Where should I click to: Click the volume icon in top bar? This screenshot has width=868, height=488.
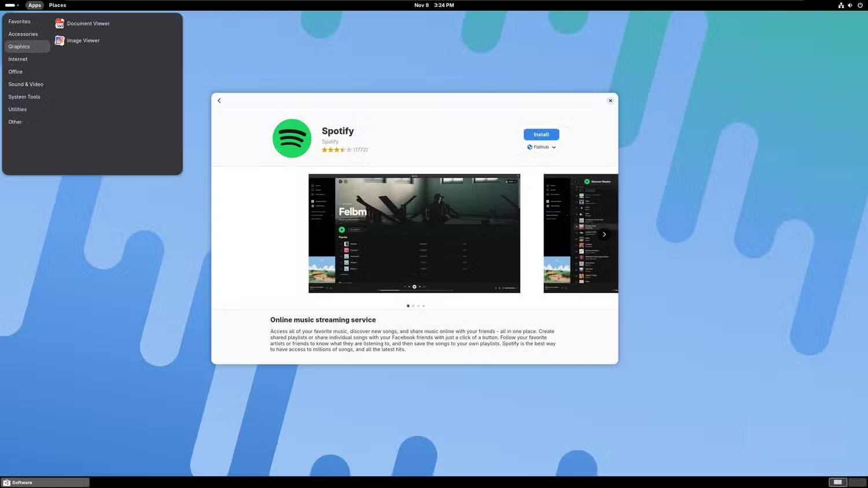click(x=850, y=5)
